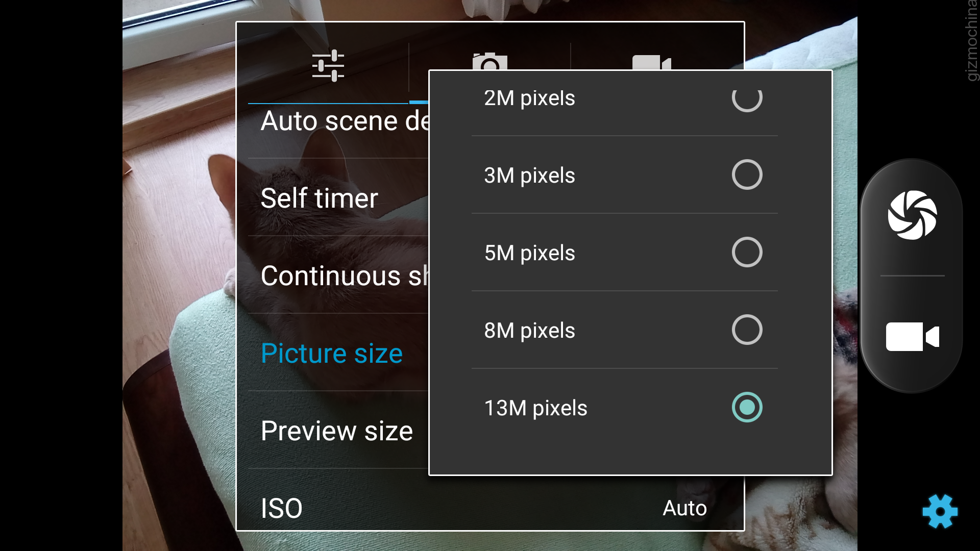Switch to general settings sliders tab
Screen dimensions: 980x551
(x=328, y=66)
